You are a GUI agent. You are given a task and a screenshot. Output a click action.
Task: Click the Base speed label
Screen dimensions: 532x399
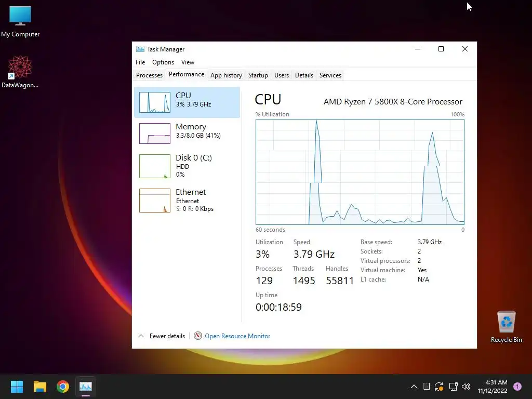click(376, 242)
